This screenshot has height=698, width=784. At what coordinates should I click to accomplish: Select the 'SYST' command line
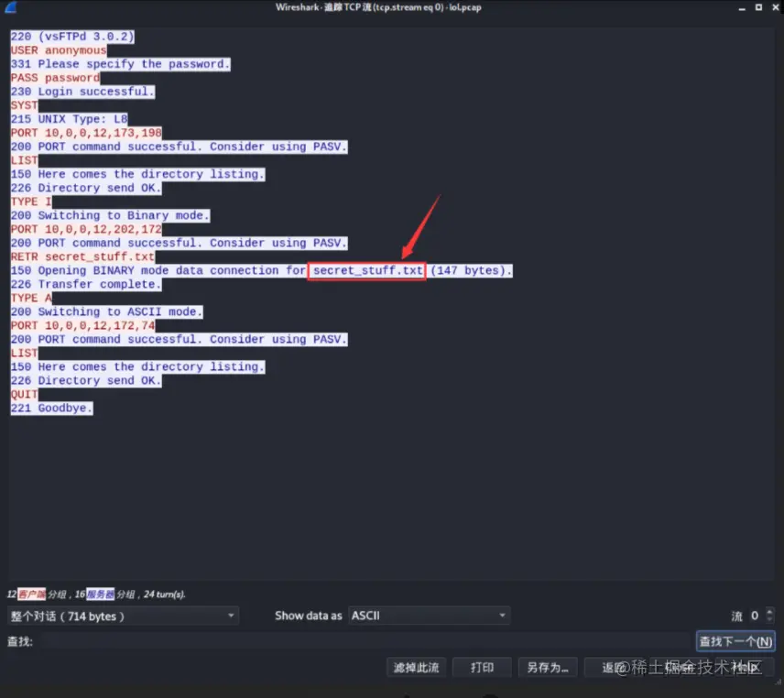(x=24, y=105)
